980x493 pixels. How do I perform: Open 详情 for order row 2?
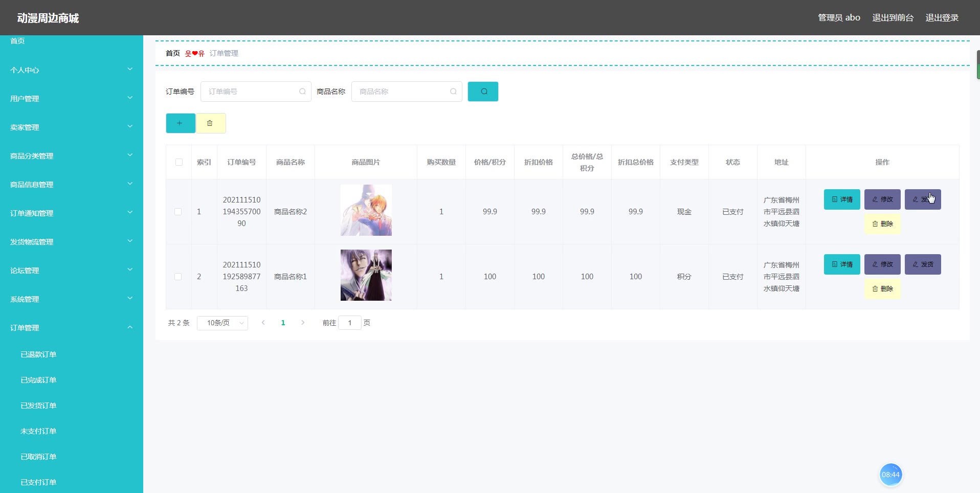(842, 264)
